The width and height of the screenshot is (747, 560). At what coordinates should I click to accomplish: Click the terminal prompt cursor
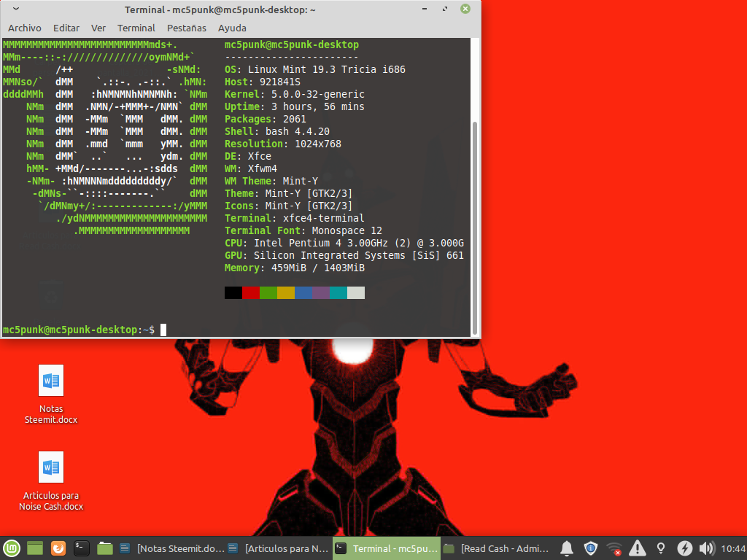point(163,330)
